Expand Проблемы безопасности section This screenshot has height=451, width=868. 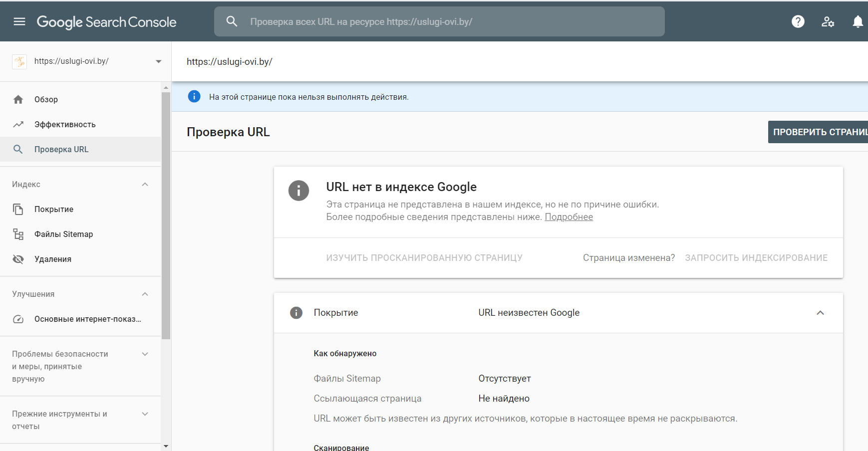point(145,354)
